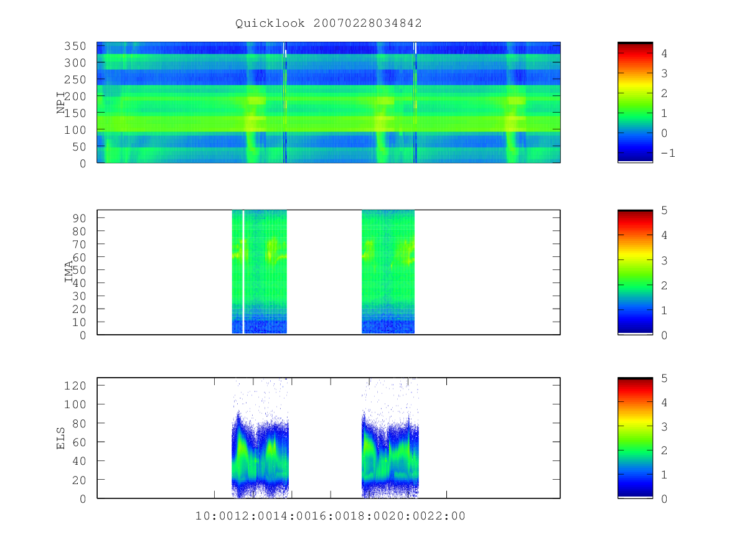Click the ELS y-axis label

(x=61, y=438)
